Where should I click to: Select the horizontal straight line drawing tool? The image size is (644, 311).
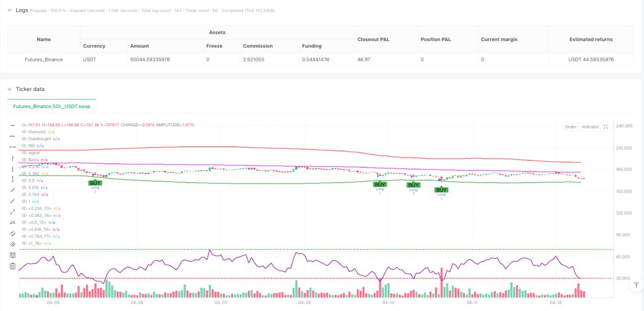pos(12,125)
